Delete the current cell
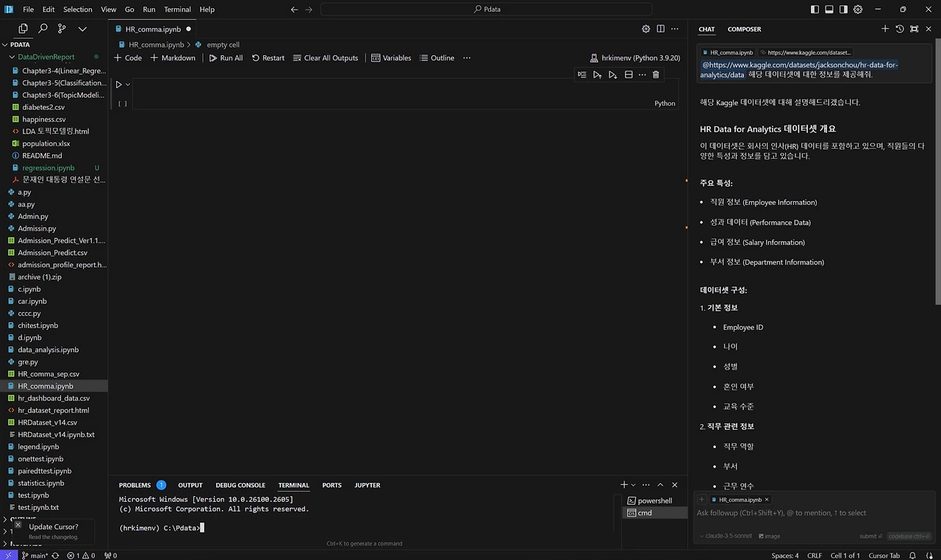This screenshot has width=941, height=560. pos(656,74)
